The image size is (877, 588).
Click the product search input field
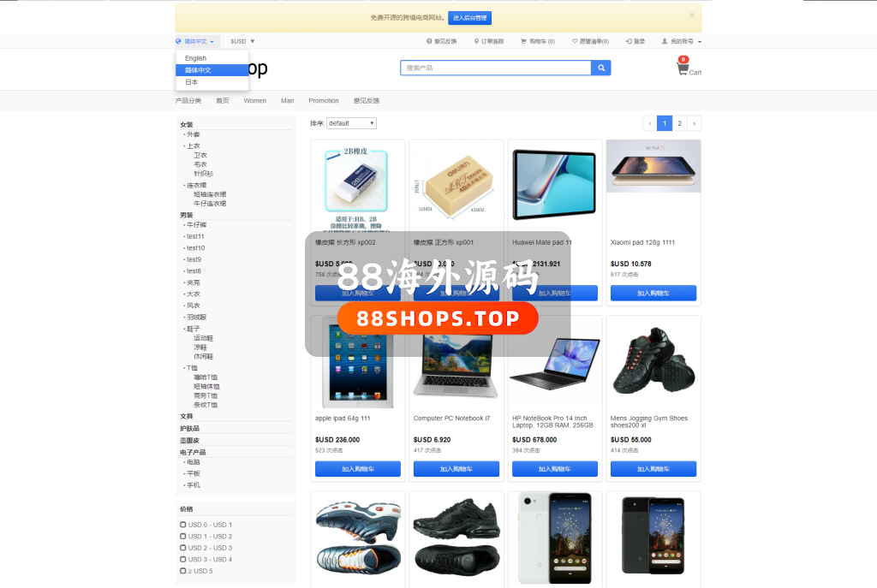(x=496, y=68)
